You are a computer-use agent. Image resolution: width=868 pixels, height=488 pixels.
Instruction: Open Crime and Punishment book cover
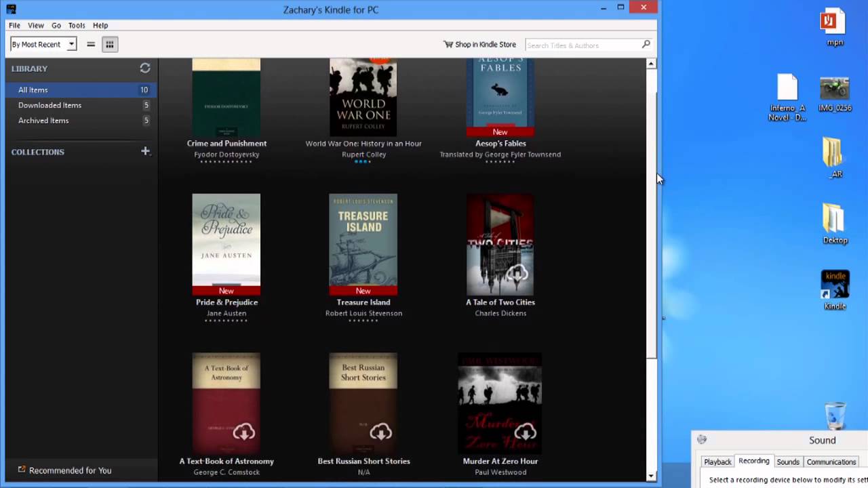coord(226,98)
